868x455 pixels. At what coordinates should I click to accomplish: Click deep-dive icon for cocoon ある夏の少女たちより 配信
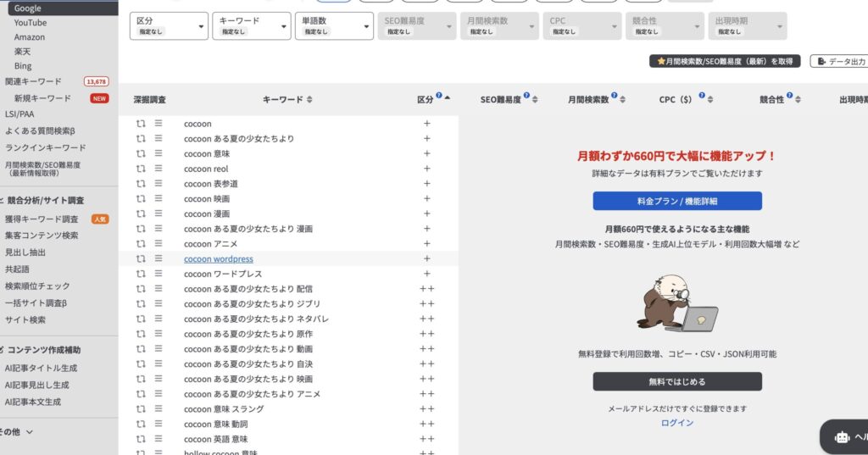[141, 289]
